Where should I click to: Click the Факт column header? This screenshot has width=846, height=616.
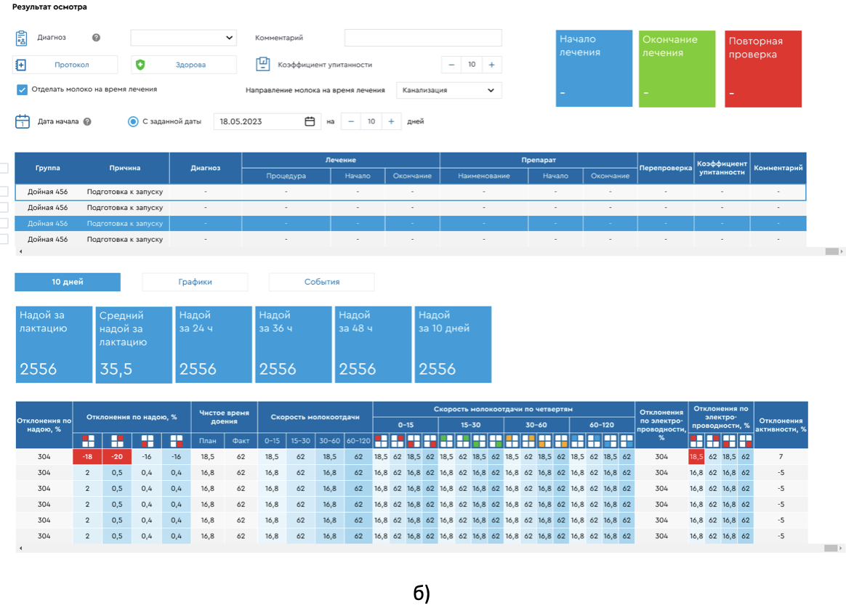click(241, 441)
